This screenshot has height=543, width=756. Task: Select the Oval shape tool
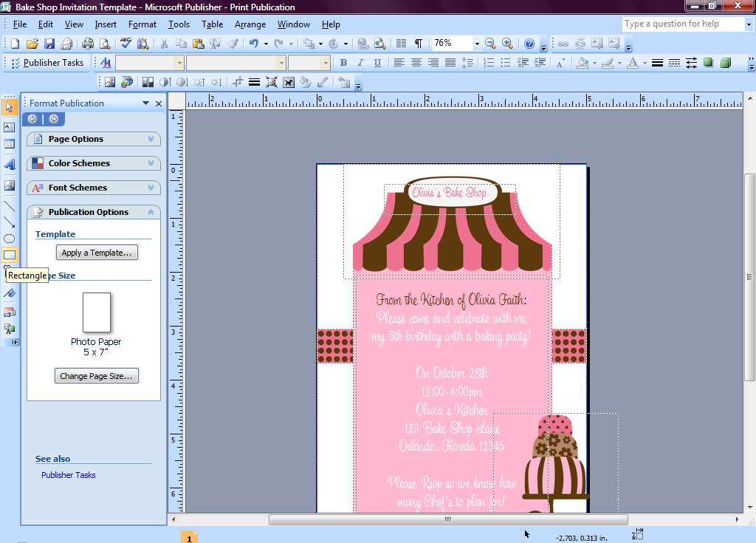coord(9,239)
